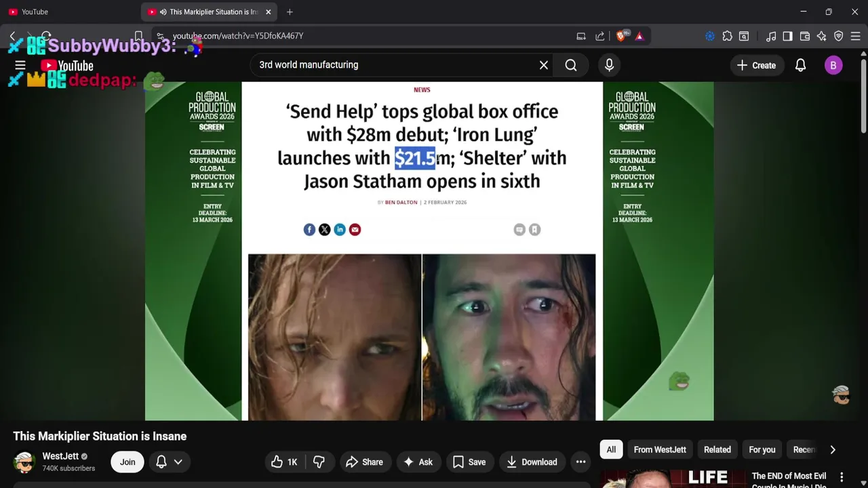
Task: Download the video
Action: click(x=532, y=462)
